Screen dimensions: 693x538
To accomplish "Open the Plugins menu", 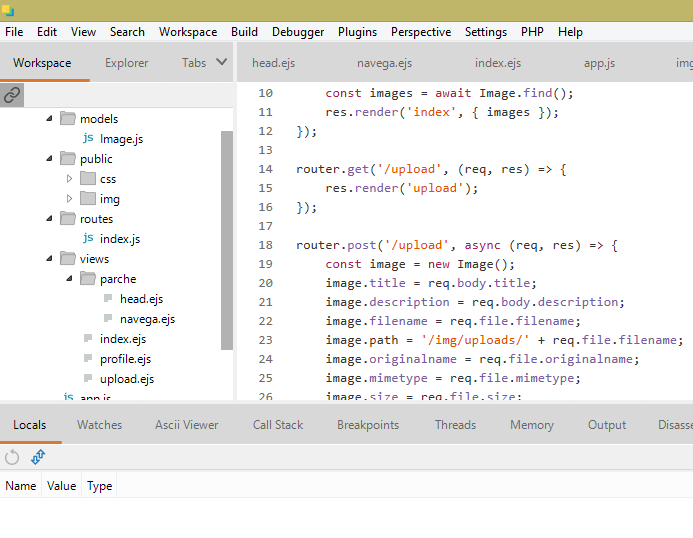I will [357, 32].
